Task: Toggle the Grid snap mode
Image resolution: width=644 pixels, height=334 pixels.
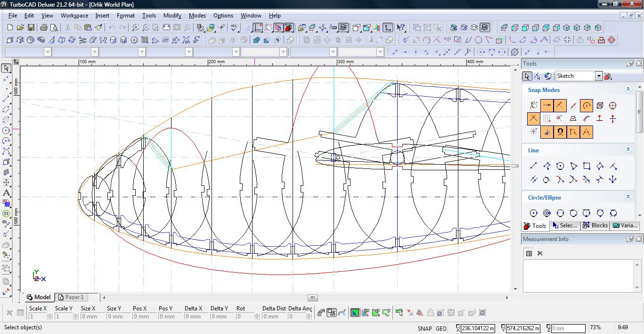Action: click(x=546, y=119)
